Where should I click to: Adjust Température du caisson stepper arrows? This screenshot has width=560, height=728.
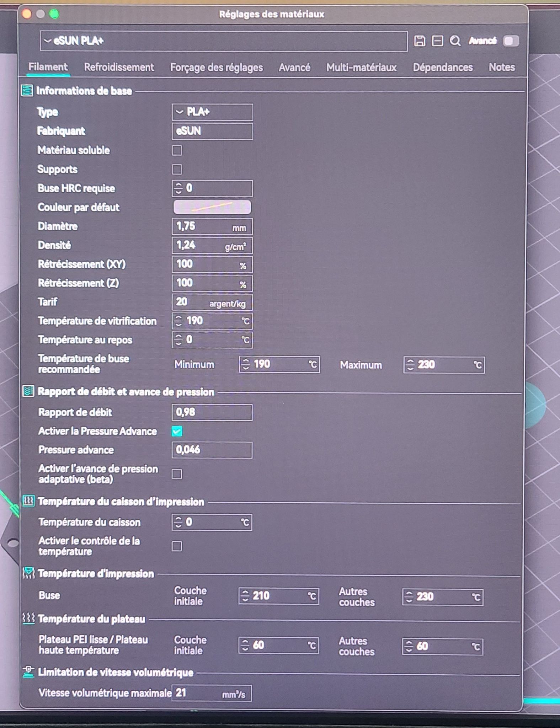(x=178, y=522)
